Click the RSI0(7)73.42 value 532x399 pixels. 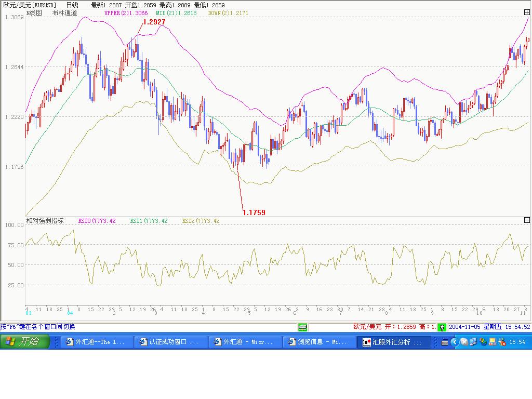point(97,221)
